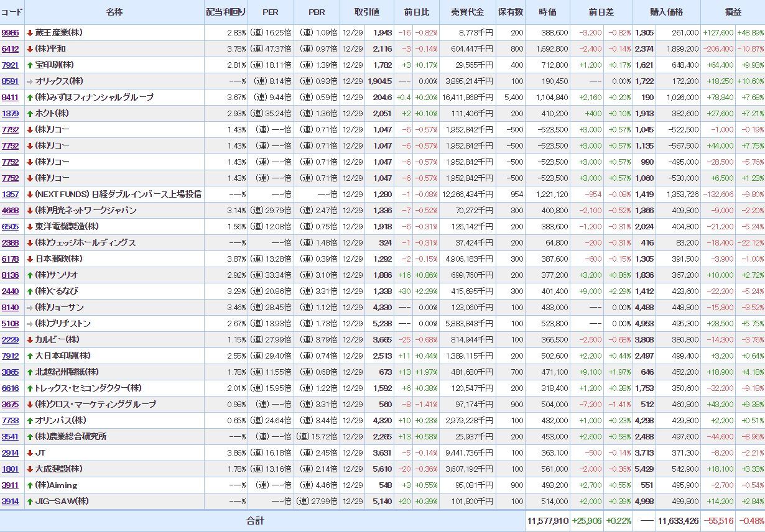This screenshot has height=532, width=765.
Task: Open stock code 9986 link
Action: 10,33
